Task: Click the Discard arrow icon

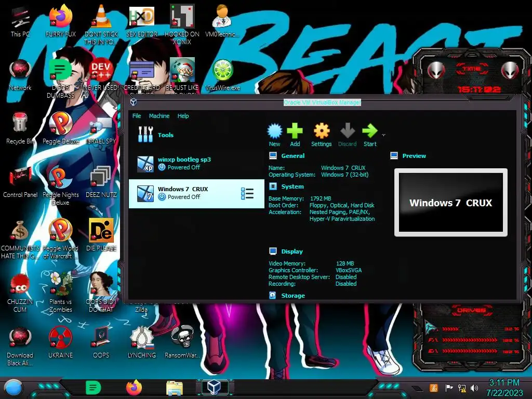Action: 348,131
